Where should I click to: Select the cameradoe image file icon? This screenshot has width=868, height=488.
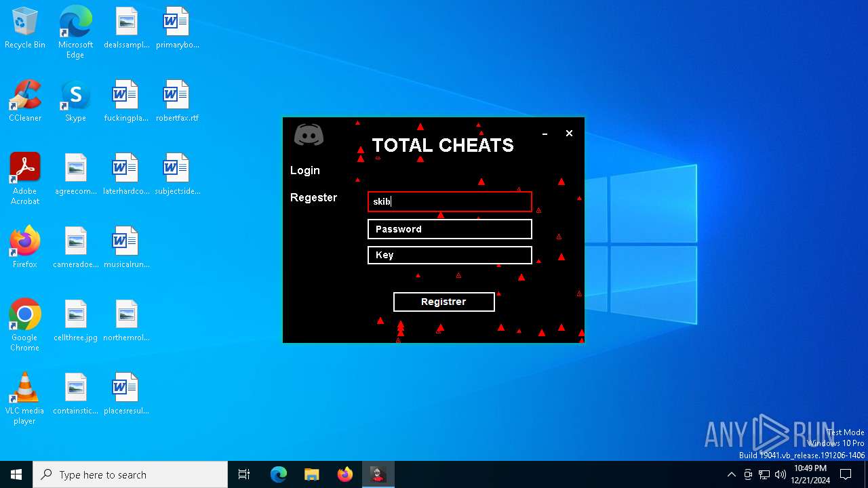click(x=75, y=247)
